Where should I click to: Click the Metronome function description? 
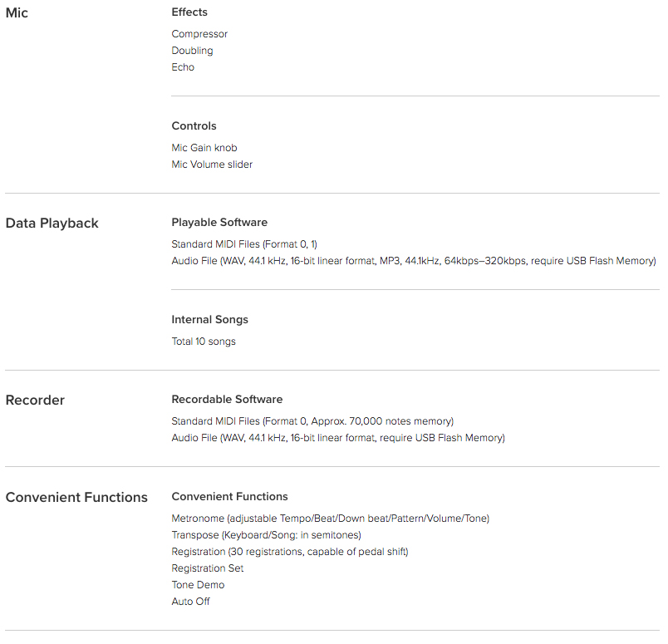point(331,519)
